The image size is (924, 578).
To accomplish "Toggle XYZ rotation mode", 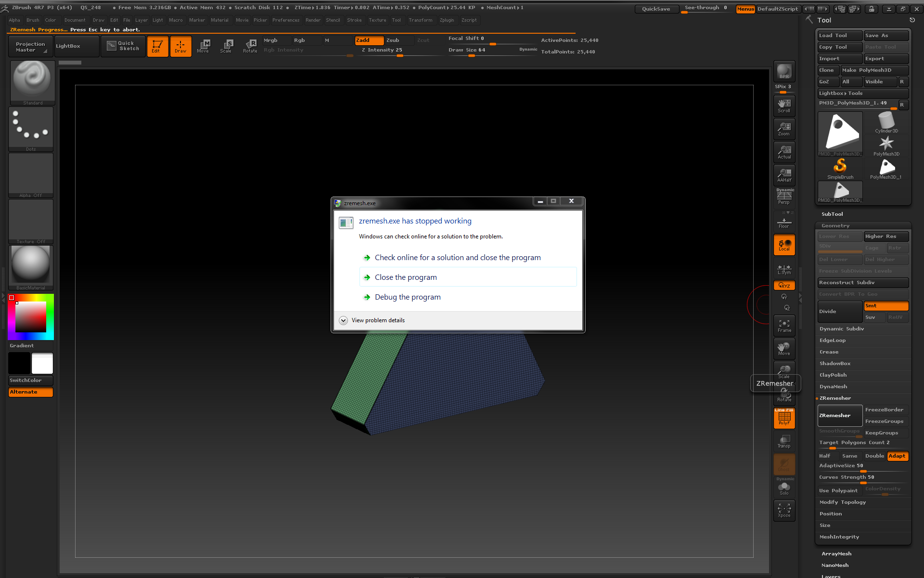I will 784,285.
